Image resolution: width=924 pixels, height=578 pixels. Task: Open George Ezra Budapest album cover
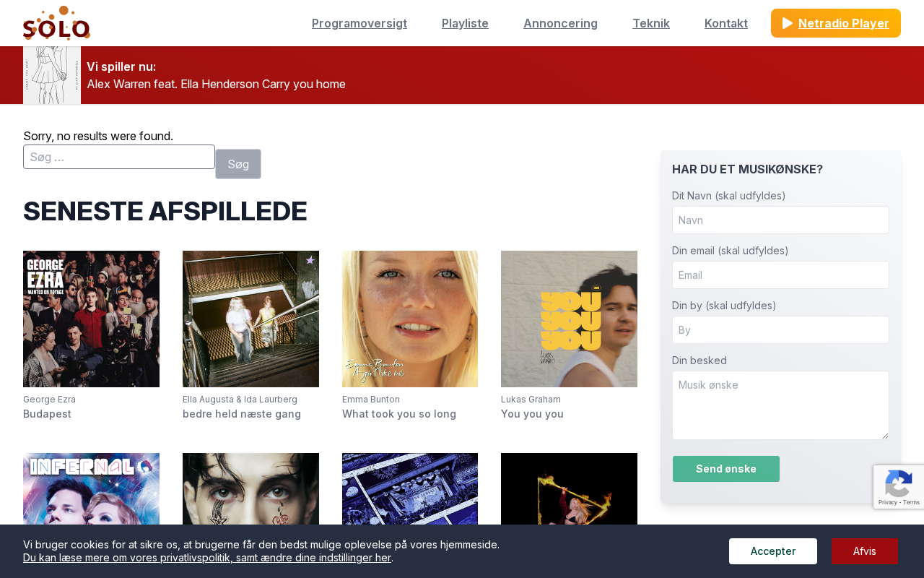91,319
